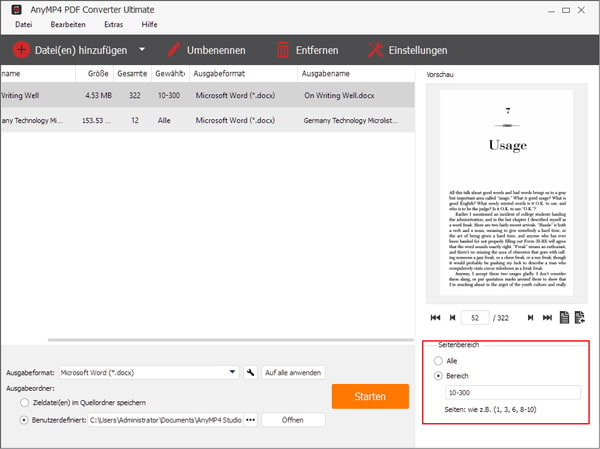
Task: Click the single page document icon
Action: [564, 317]
